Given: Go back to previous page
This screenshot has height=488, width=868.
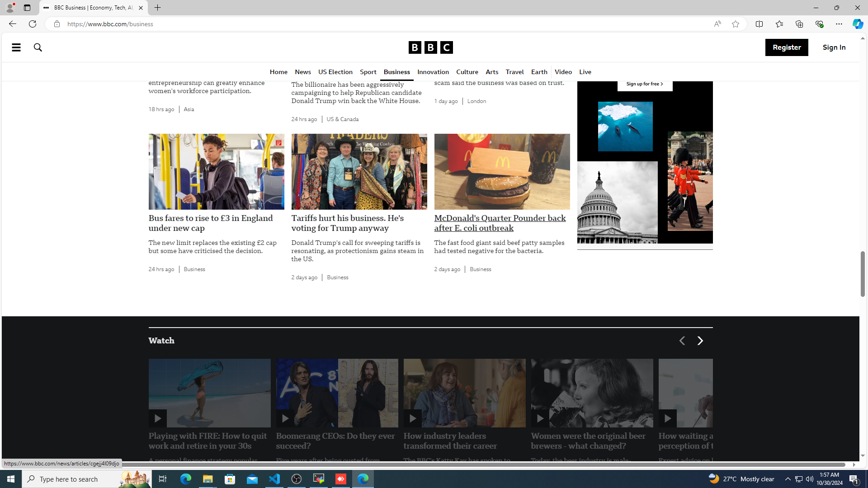Looking at the screenshot, I should [x=12, y=24].
